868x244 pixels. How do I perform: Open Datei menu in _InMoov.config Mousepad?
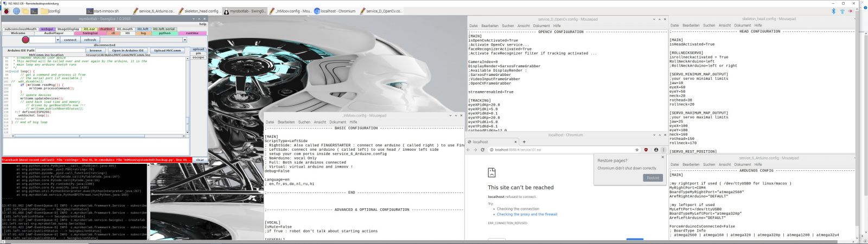click(270, 122)
